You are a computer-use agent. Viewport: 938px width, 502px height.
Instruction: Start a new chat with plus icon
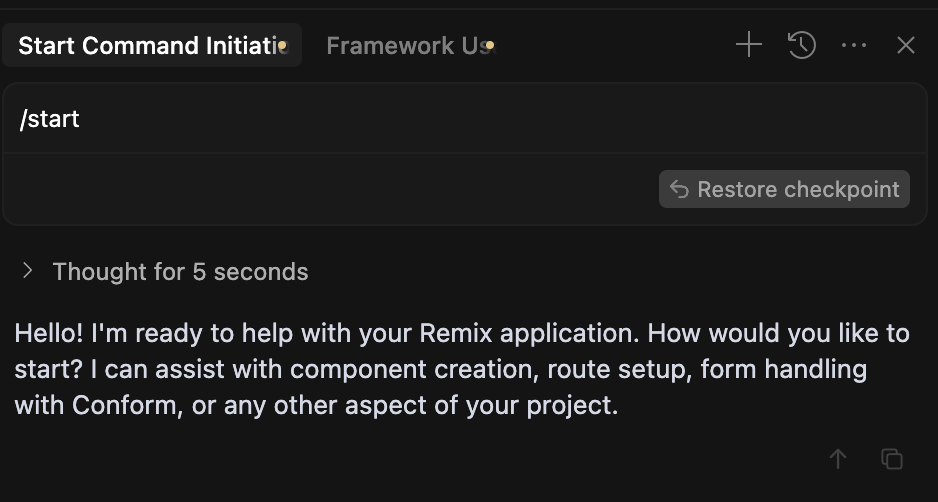(x=748, y=45)
